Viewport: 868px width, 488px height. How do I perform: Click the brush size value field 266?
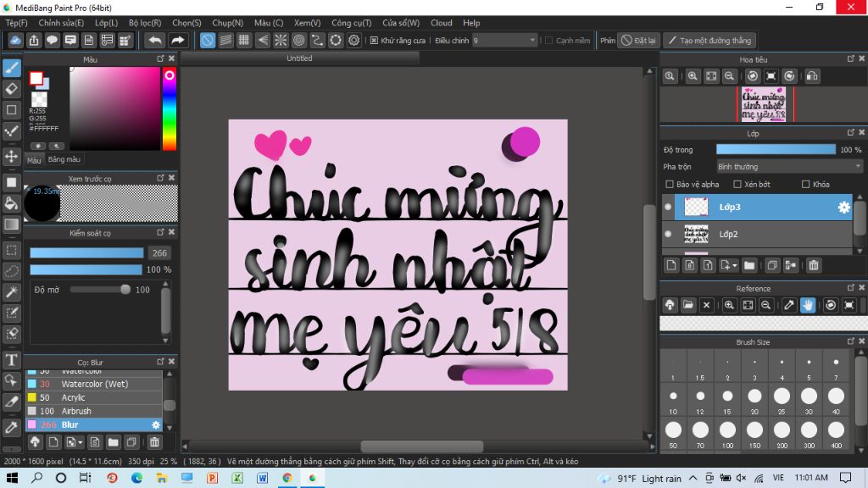[159, 252]
